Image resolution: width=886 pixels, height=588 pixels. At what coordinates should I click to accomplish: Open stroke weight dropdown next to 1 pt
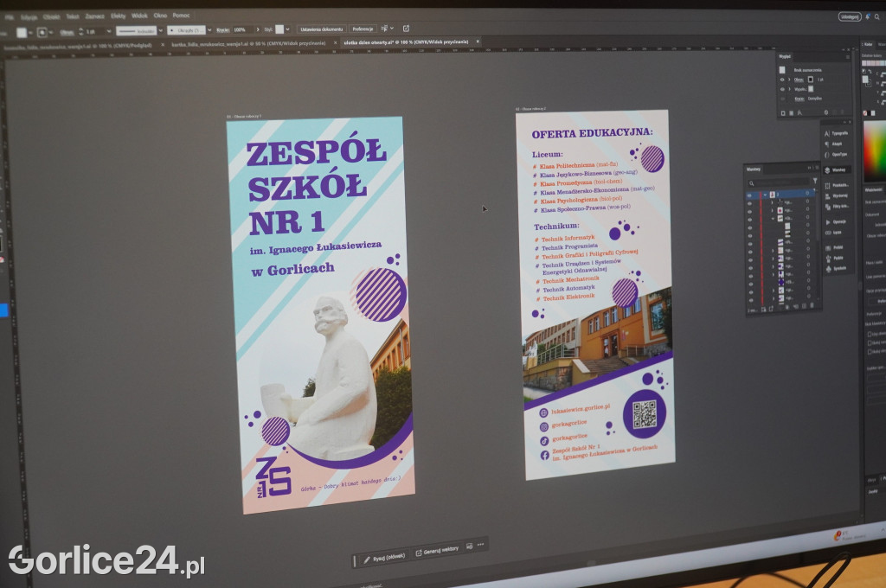pos(109,32)
